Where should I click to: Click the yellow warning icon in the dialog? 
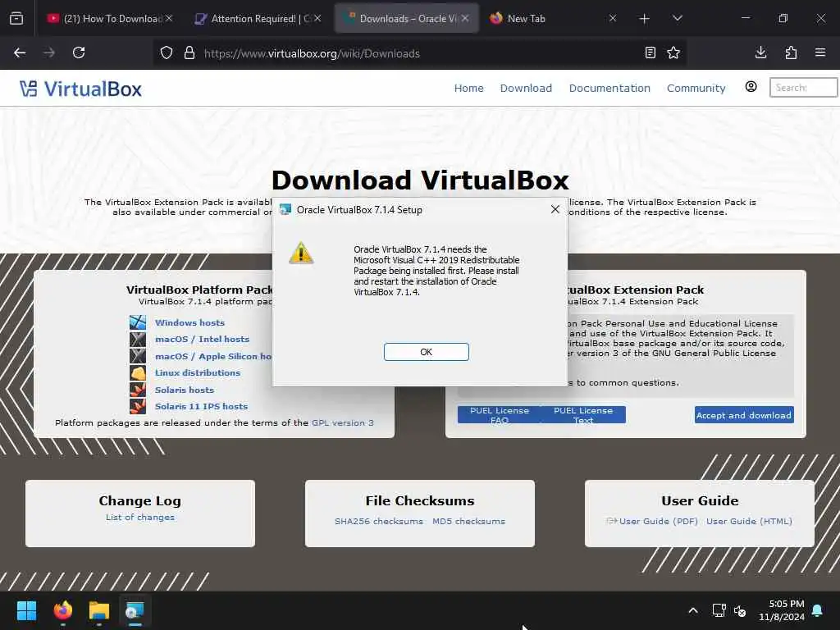coord(301,253)
